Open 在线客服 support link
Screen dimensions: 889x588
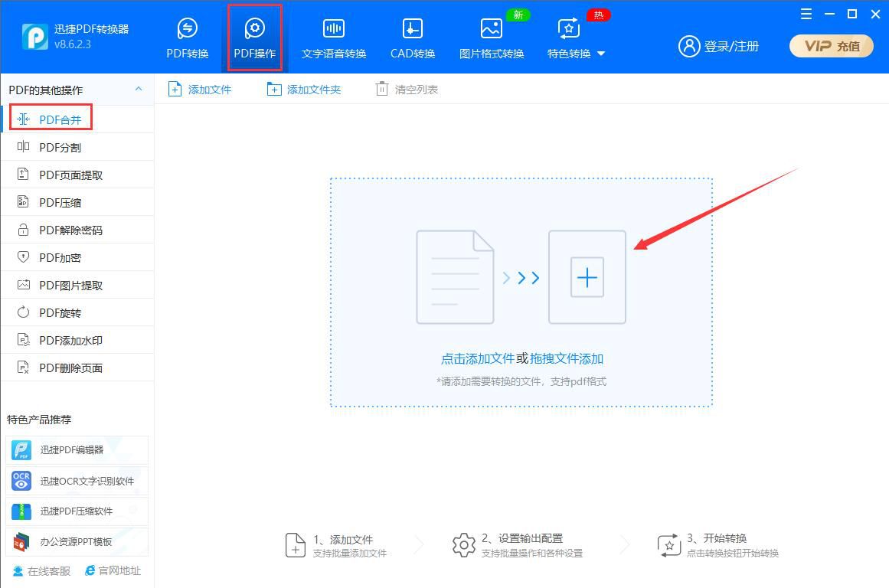pos(41,571)
